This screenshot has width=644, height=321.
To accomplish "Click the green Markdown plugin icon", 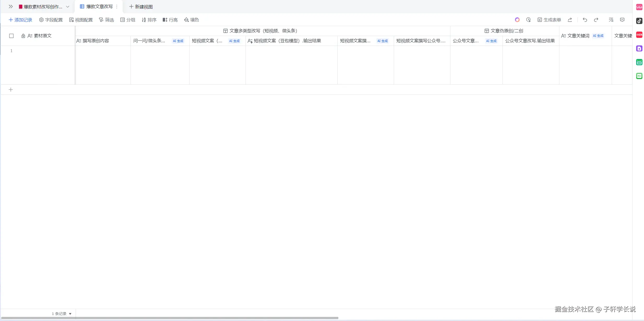I will (x=639, y=76).
